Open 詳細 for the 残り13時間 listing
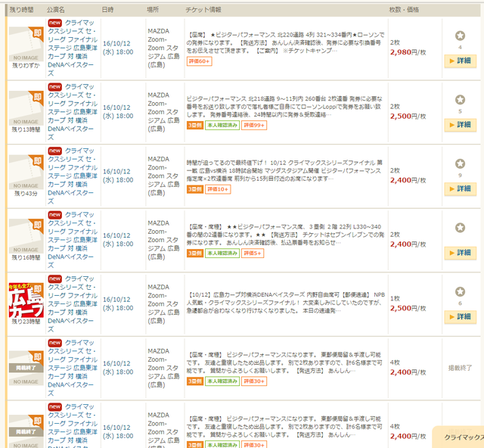Image resolution: width=484 pixels, height=448 pixels. (x=461, y=125)
